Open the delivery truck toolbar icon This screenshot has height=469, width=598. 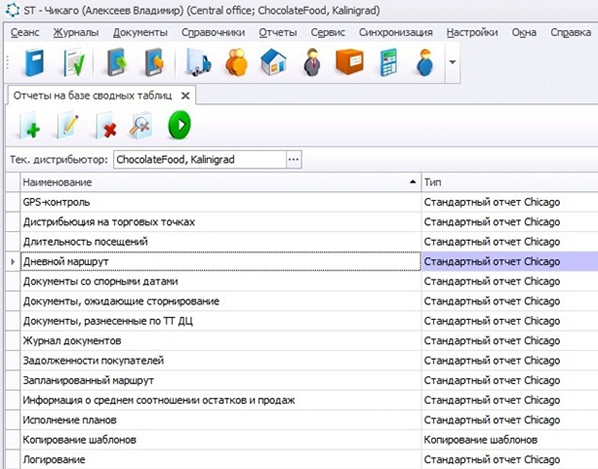[198, 62]
